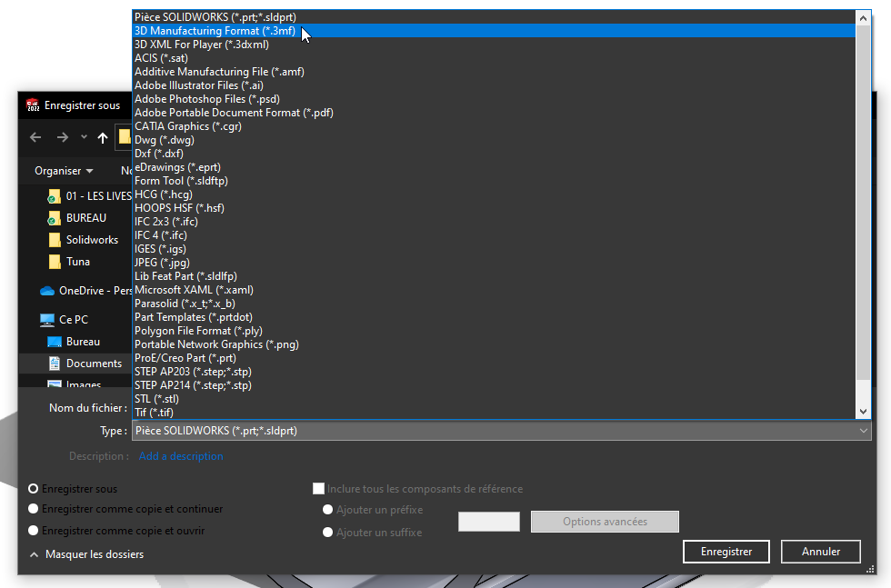Image resolution: width=891 pixels, height=588 pixels.
Task: Choose Part Templates (*.prtdot)
Action: (x=494, y=317)
